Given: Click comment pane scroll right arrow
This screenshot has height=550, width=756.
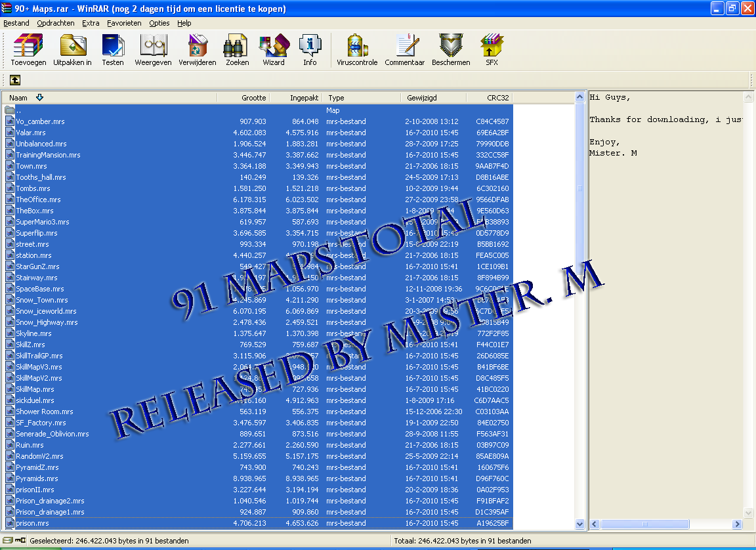Looking at the screenshot, I should pos(737,524).
